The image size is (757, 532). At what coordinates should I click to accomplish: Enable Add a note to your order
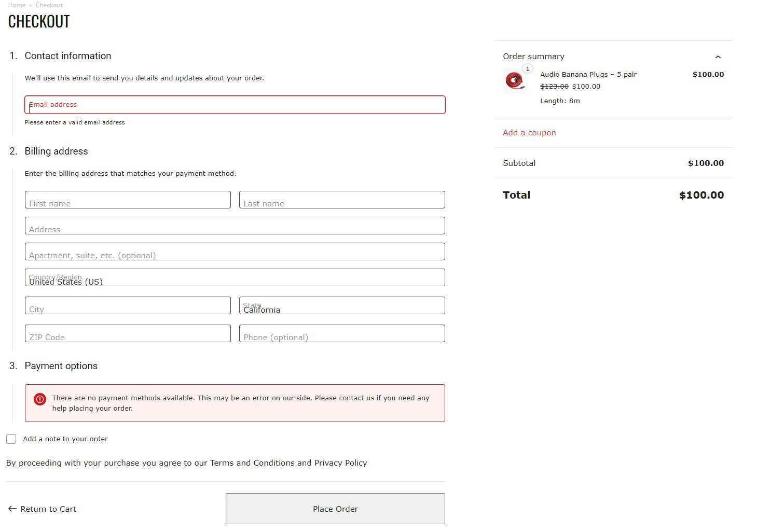tap(11, 439)
